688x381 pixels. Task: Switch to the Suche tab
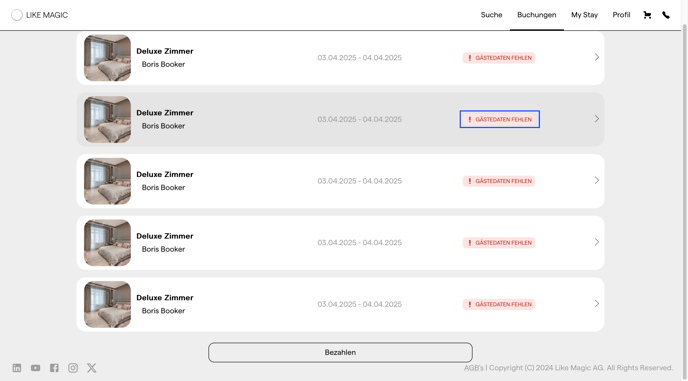click(491, 15)
